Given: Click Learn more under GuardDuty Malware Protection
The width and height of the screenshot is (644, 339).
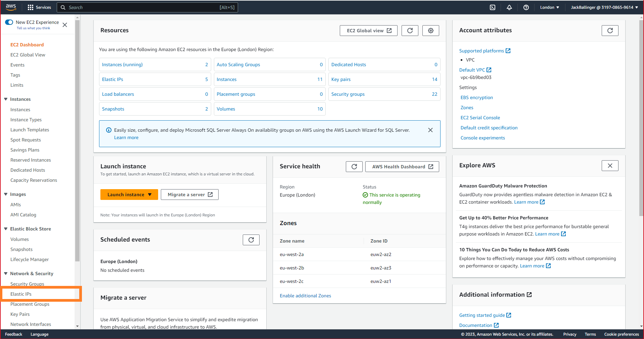Looking at the screenshot, I should (x=526, y=202).
